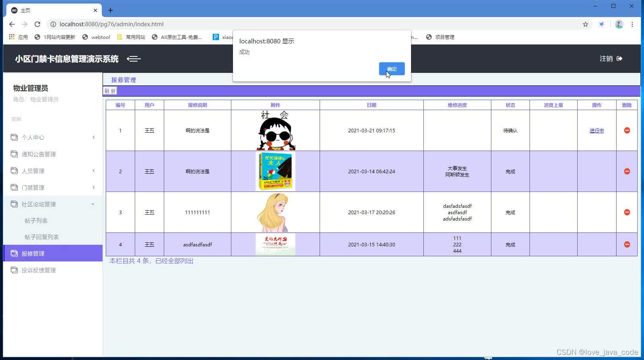Click the 人员管理 sidebar icon
The height and width of the screenshot is (360, 644).
coord(14,170)
